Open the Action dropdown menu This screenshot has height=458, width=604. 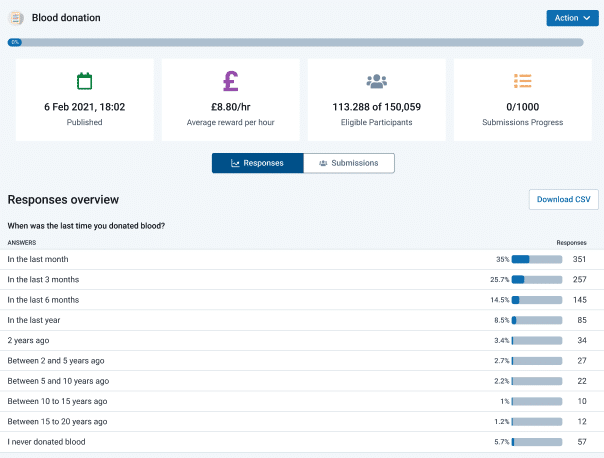pyautogui.click(x=572, y=18)
